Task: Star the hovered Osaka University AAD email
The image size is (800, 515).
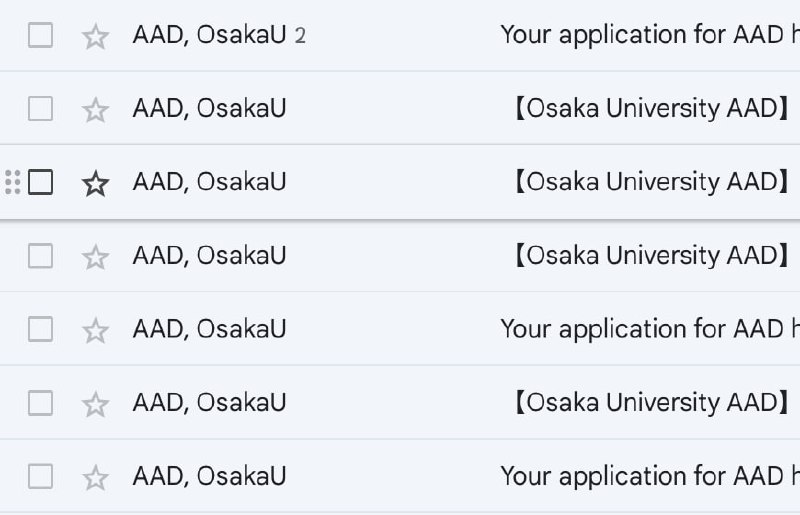Action: point(95,183)
